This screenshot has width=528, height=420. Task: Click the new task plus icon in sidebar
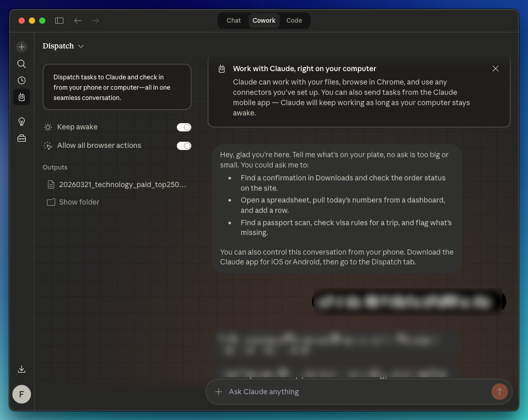pyautogui.click(x=22, y=47)
